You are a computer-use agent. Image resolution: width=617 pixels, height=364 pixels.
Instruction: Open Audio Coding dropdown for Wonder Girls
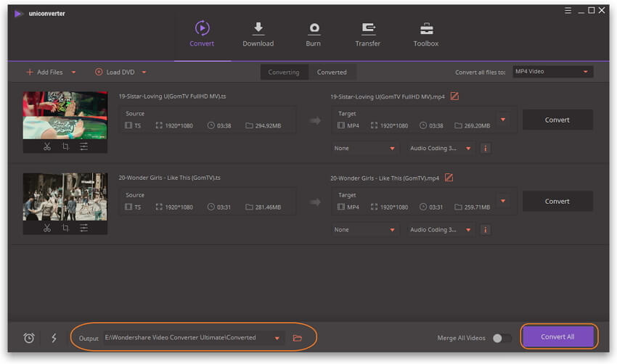441,230
